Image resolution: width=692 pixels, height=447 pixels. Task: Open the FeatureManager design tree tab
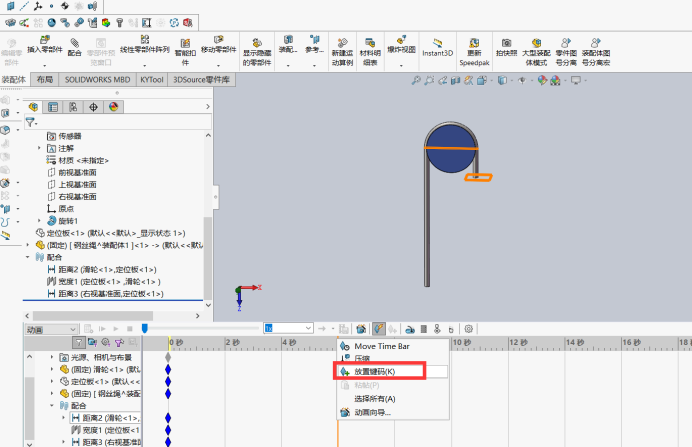click(x=33, y=107)
